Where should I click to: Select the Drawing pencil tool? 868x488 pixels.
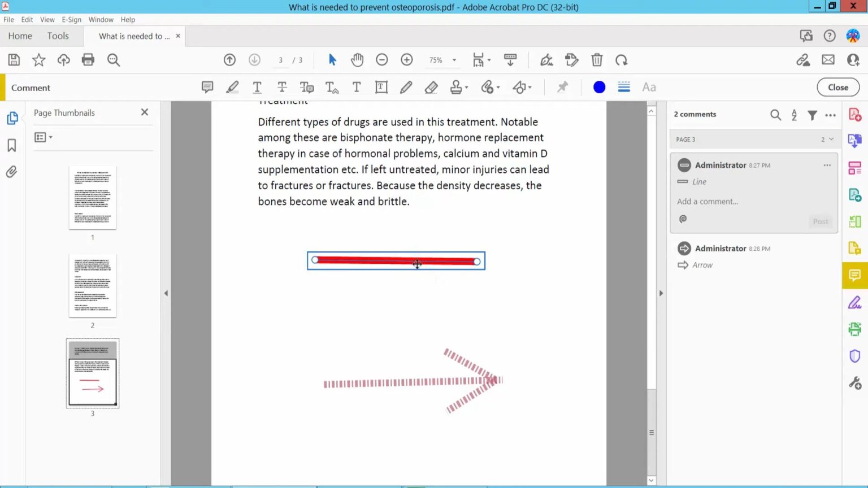click(x=406, y=87)
